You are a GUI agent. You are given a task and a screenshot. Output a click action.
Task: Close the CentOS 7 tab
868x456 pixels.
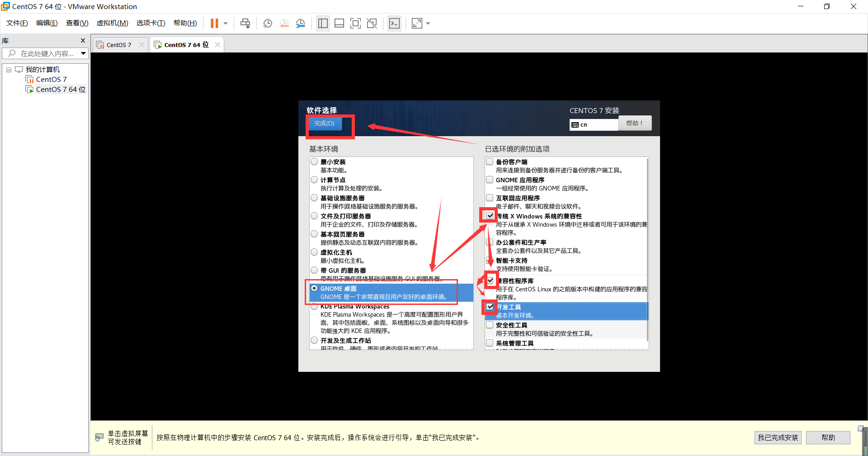tap(142, 45)
